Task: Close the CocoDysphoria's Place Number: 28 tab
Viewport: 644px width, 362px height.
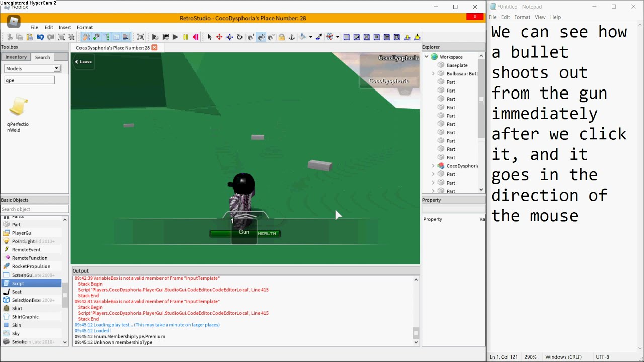Action: click(154, 47)
